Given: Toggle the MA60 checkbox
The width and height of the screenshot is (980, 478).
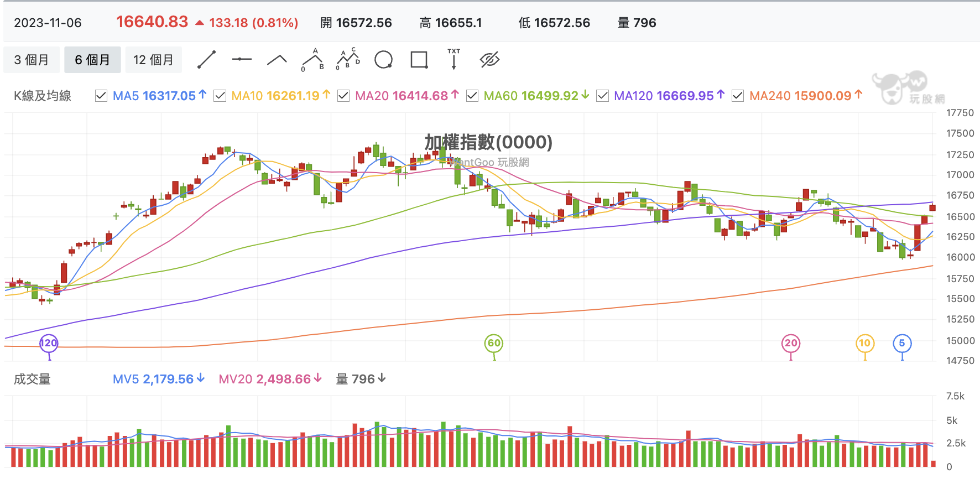Looking at the screenshot, I should coord(472,96).
